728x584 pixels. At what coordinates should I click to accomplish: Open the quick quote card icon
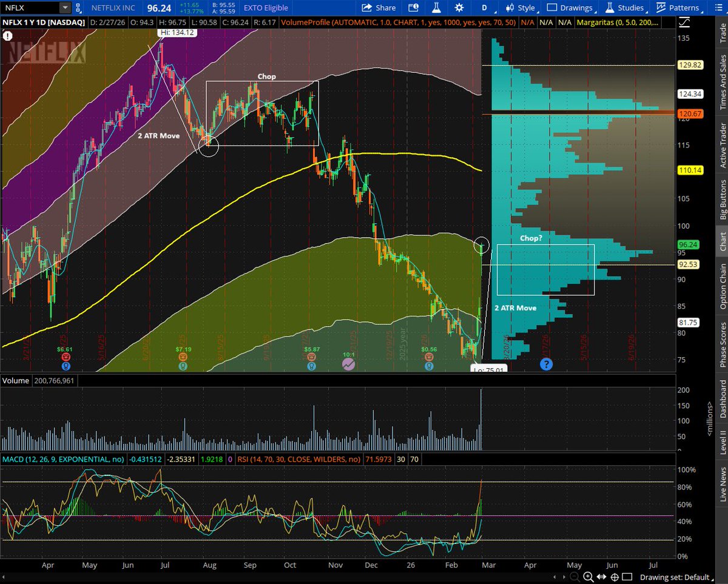coord(414,8)
